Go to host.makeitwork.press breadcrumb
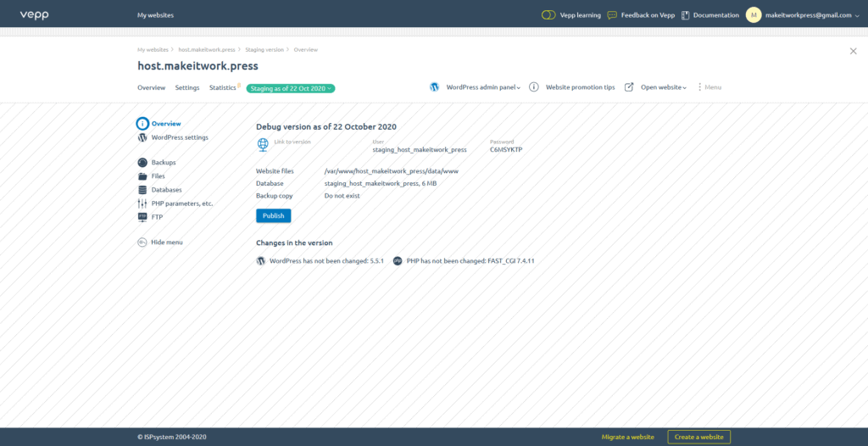The height and width of the screenshot is (446, 868). 207,50
